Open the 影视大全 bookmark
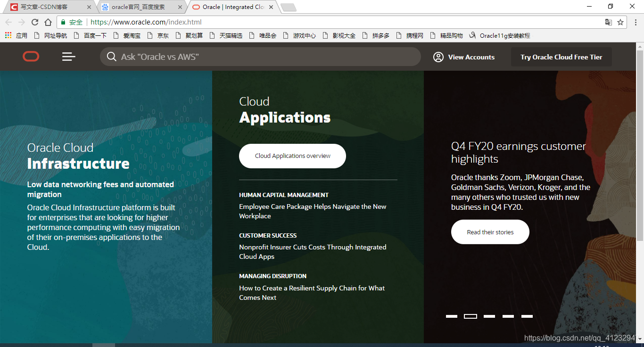This screenshot has width=644, height=347. point(339,35)
